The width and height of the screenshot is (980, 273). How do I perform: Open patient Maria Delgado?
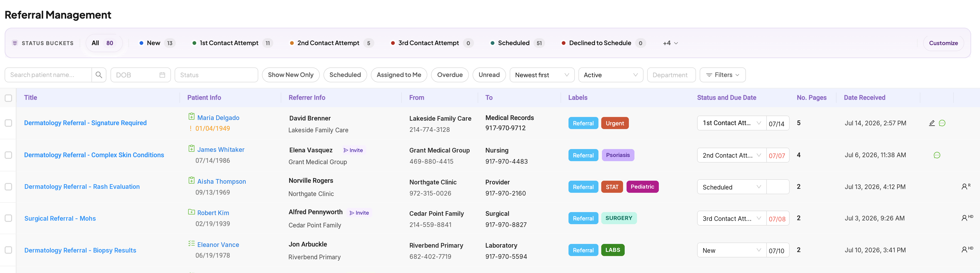pyautogui.click(x=218, y=118)
